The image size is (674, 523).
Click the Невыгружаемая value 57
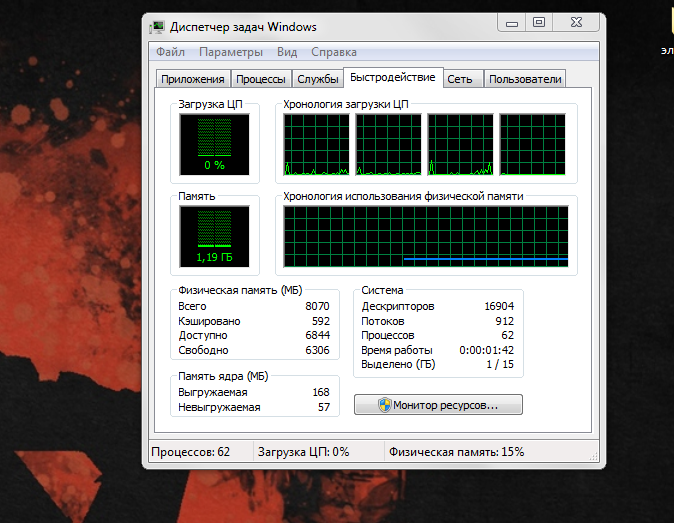(324, 407)
